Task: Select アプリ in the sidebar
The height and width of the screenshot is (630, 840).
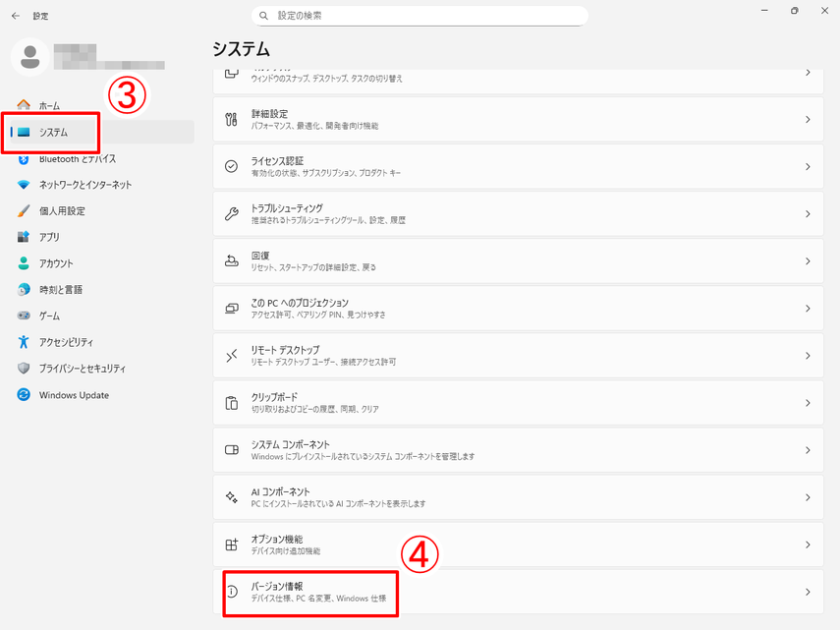Action: click(49, 237)
